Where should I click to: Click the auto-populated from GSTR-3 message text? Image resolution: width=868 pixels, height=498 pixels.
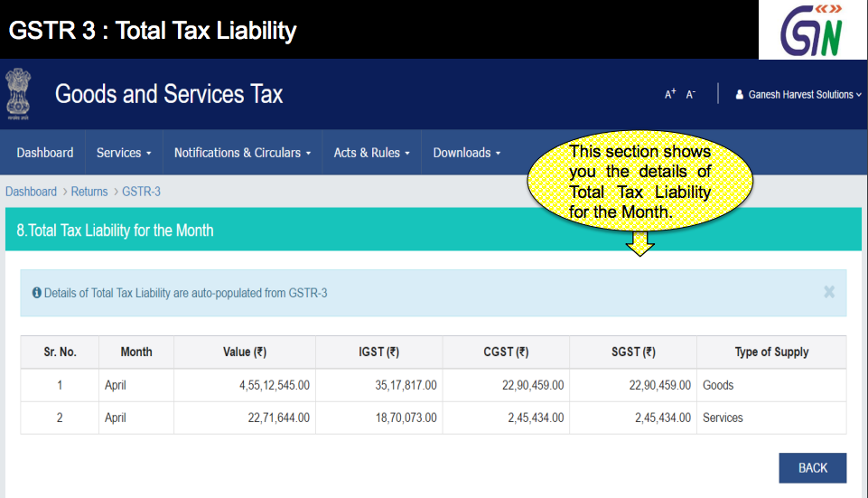[185, 293]
